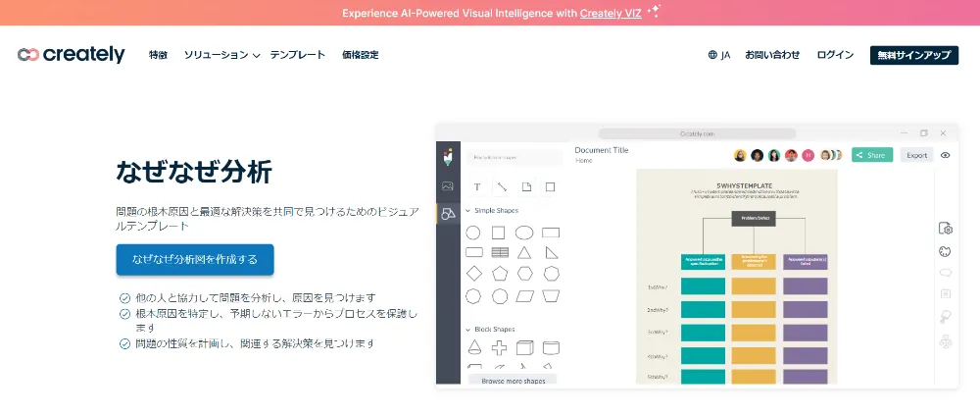Click Browse more shapes button
The height and width of the screenshot is (415, 980).
[x=513, y=381]
